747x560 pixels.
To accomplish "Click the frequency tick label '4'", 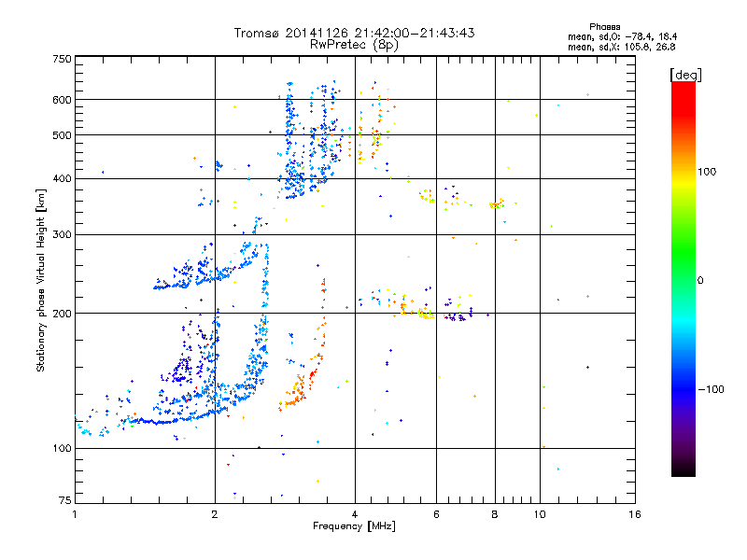I will tap(355, 514).
